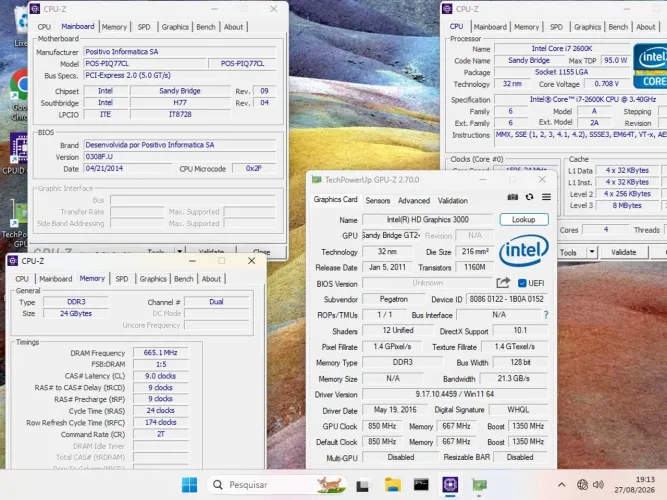
Task: Open the Bench tab in Mainboard CPU-Z window
Action: point(206,27)
